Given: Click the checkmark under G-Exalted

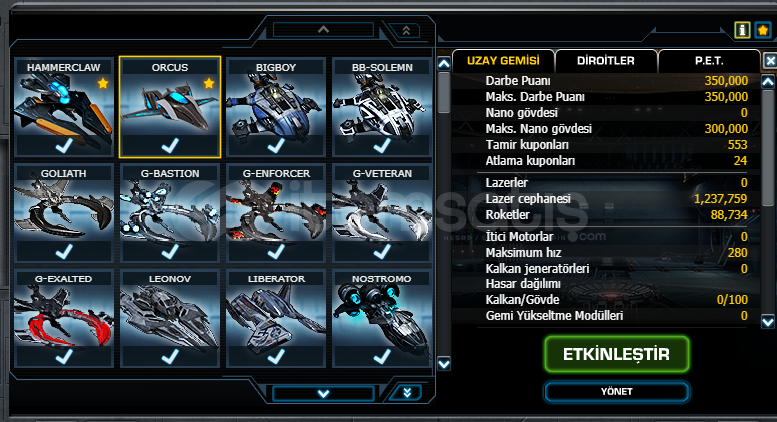Looking at the screenshot, I should click(64, 357).
